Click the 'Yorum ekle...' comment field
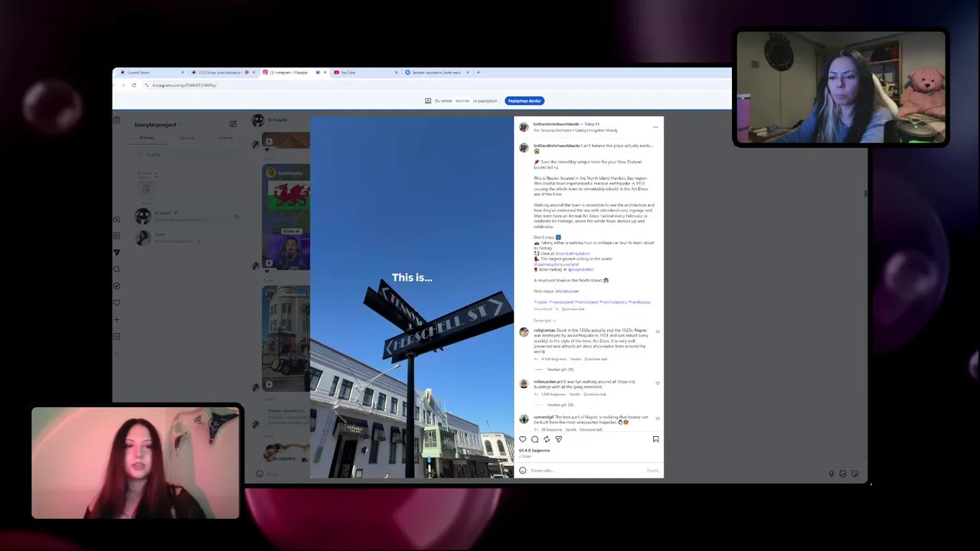 click(x=586, y=471)
